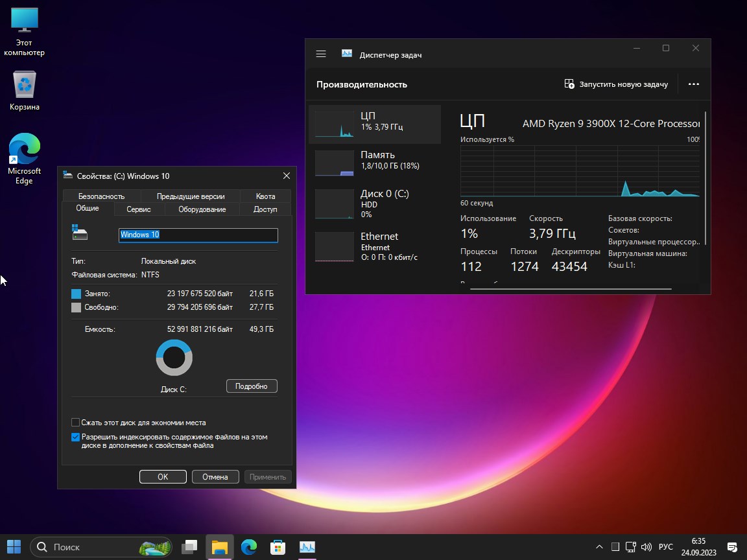This screenshot has height=560, width=747.
Task: Click Run new task (Запустить новую задачу)
Action: (x=616, y=84)
